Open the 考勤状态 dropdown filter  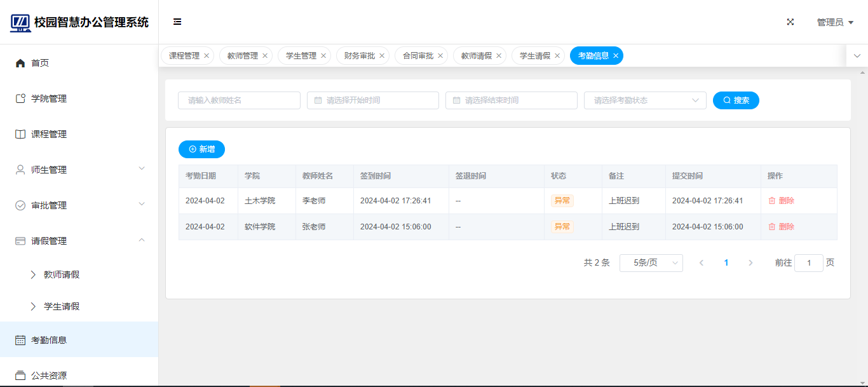click(x=644, y=100)
